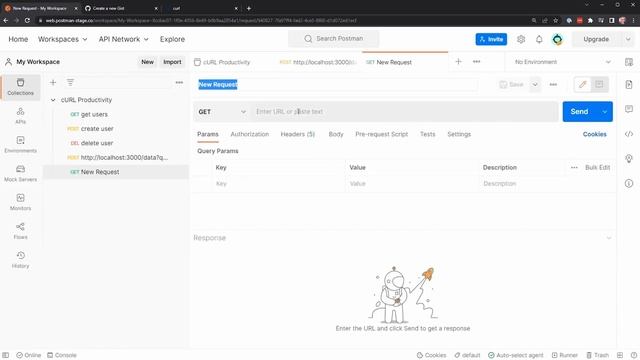Switch to the Authorization tab
The image size is (640, 360).
(x=250, y=134)
